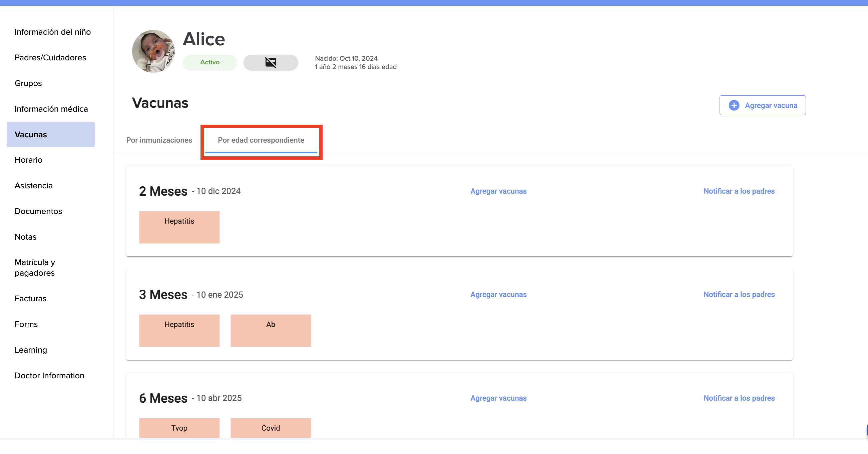This screenshot has width=868, height=454.
Task: Switch to Por inmunizaciones tab
Action: click(x=159, y=140)
